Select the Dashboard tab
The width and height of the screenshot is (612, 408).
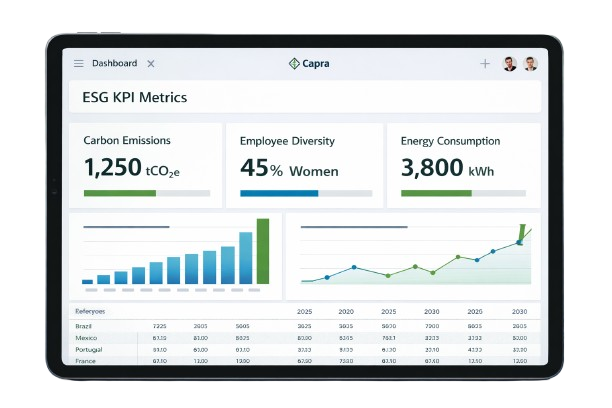[114, 63]
